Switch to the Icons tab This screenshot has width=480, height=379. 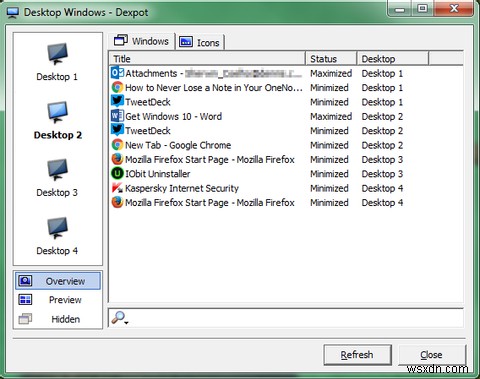pos(200,43)
